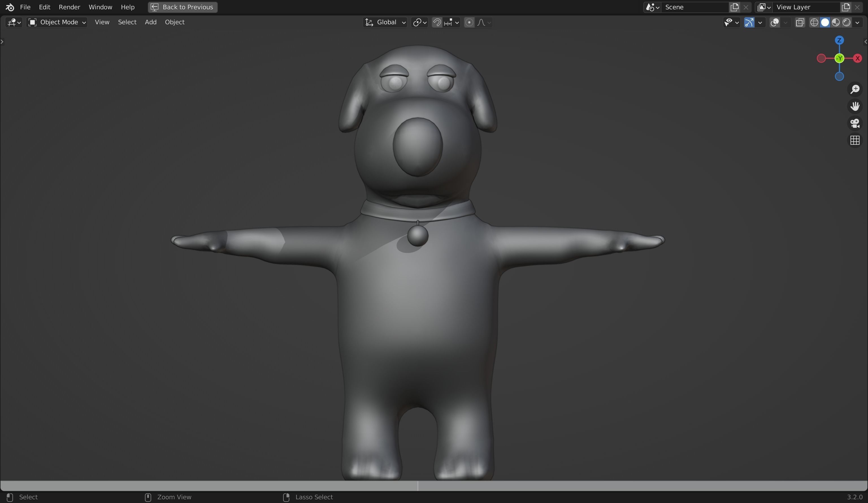Open the viewport View menu

102,22
